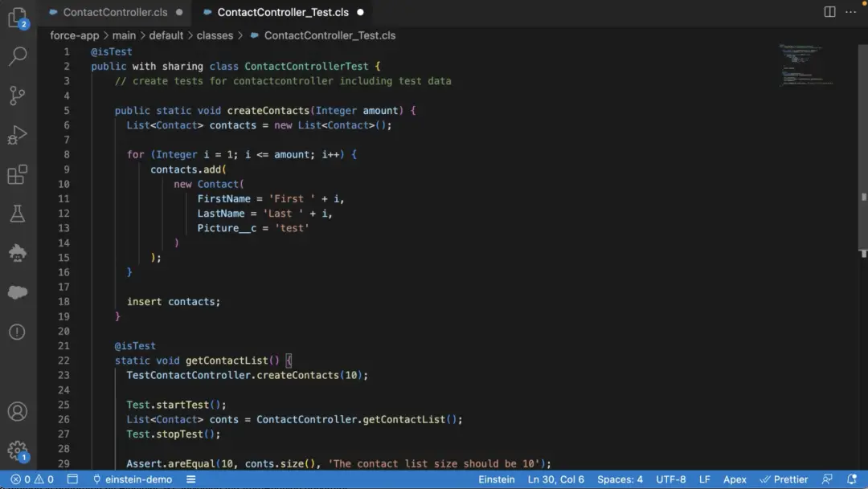The width and height of the screenshot is (868, 489).
Task: Change the Apex language mode in status bar
Action: 735,479
